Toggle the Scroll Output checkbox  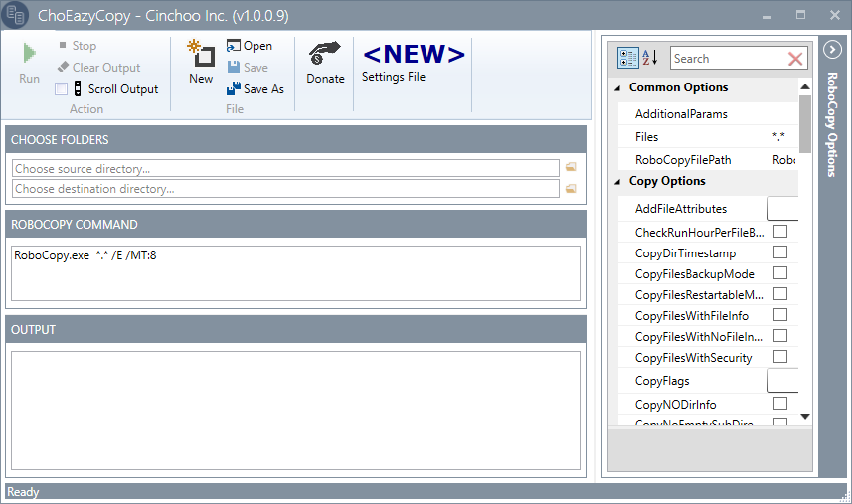(62, 89)
